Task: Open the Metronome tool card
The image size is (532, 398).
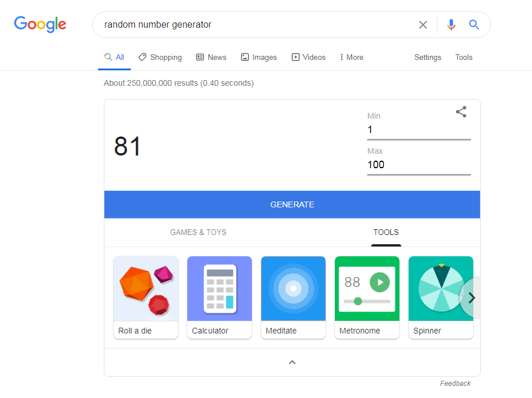Action: click(x=367, y=297)
